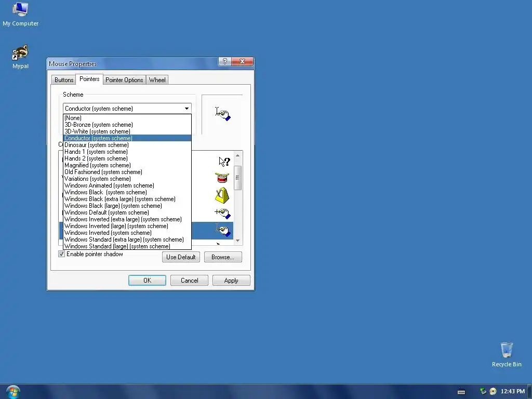Click the Use Default button
This screenshot has width=532, height=399.
[181, 257]
